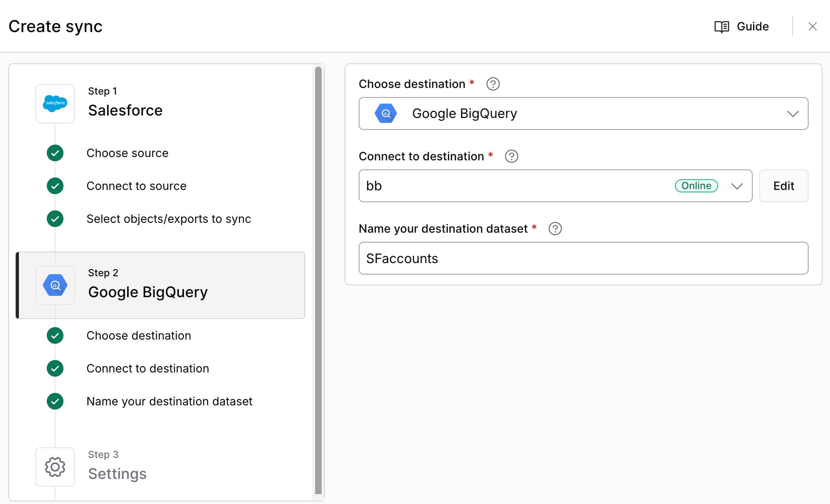Screen dimensions: 830x504
Task: Click the checkmark for Name your destination dataset step
Action: point(55,401)
